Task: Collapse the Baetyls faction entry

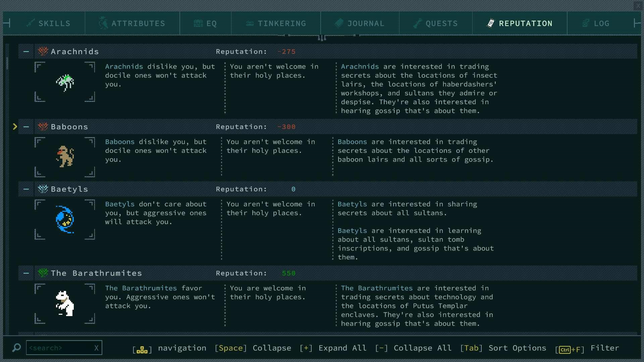Action: [x=26, y=189]
